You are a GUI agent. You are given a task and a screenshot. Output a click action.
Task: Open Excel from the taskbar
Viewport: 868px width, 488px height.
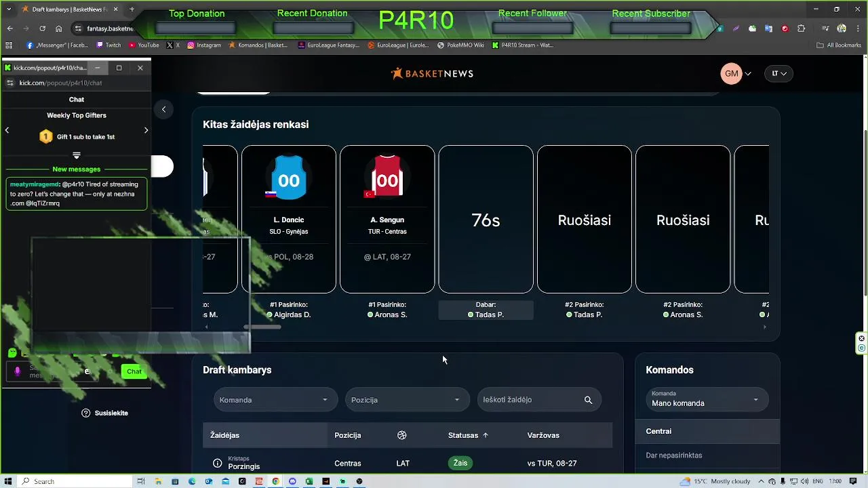coord(309,481)
